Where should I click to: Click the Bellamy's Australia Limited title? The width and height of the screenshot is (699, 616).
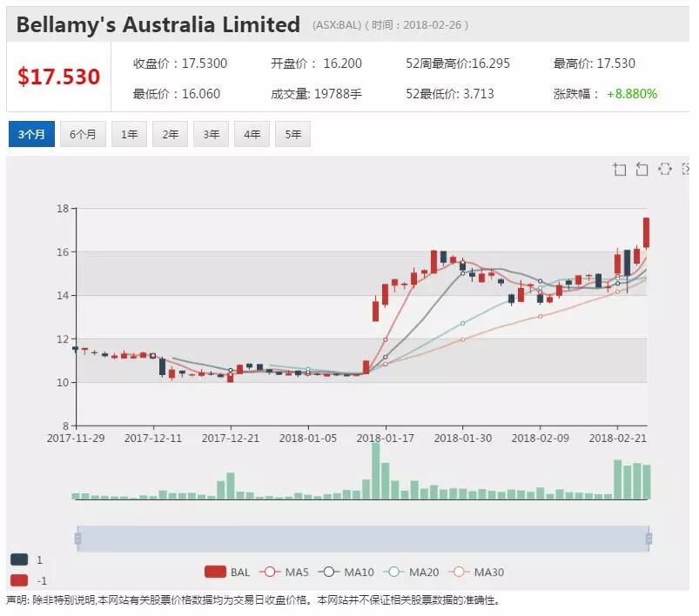point(158,24)
